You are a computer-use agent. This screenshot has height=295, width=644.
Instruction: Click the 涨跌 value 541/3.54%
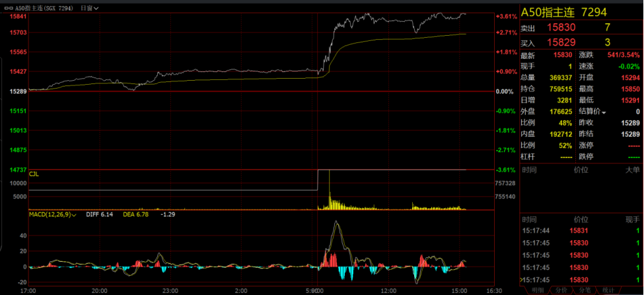point(623,55)
